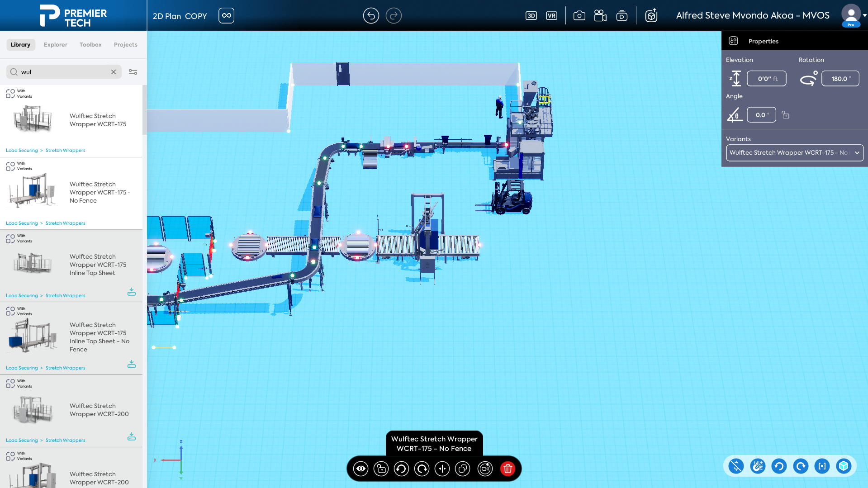
Task: Edit the Rotation value 180.0 field
Action: [x=840, y=79]
